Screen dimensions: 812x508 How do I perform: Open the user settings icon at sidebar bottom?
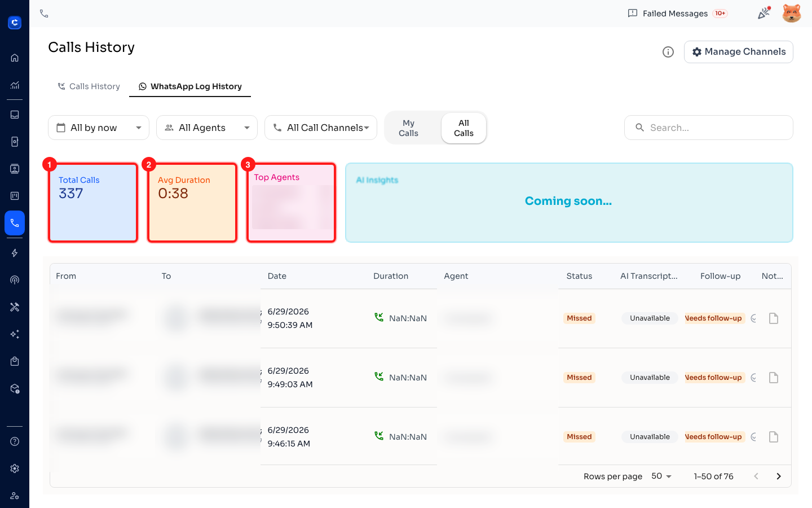15,496
